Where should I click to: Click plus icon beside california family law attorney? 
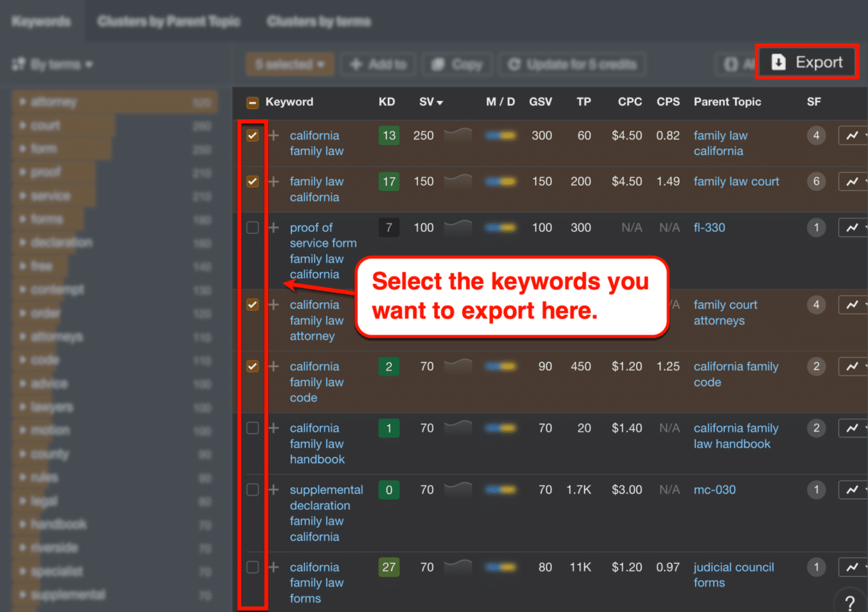pos(274,305)
